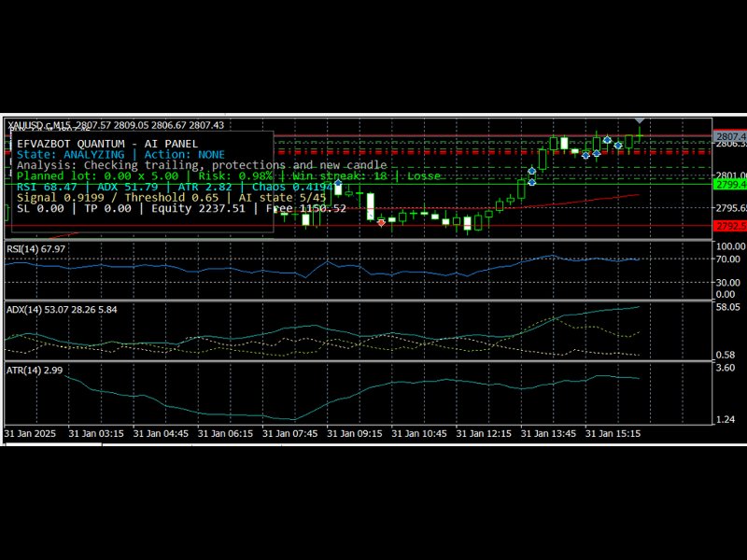Screen dimensions: 747x560
Task: Click the 1.24 value on the ATR scale
Action: [x=726, y=419]
